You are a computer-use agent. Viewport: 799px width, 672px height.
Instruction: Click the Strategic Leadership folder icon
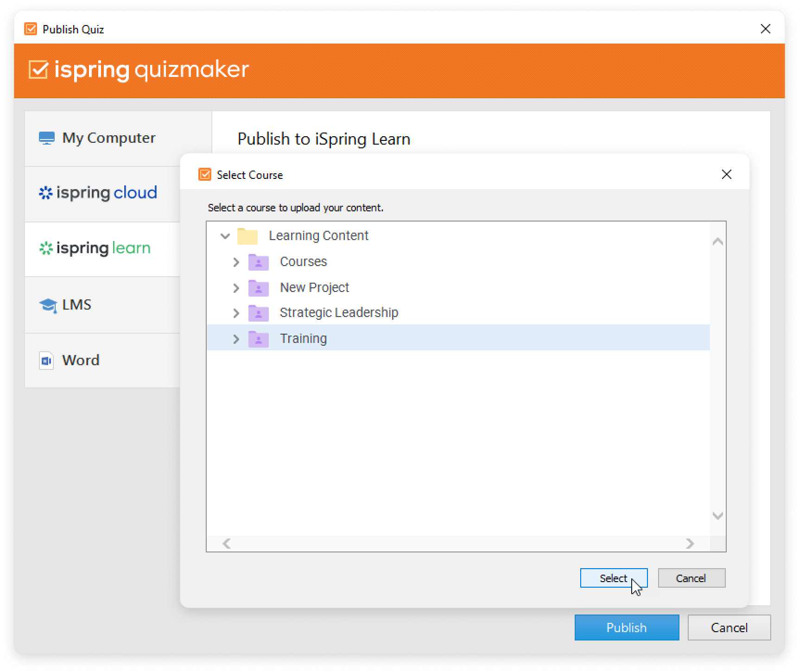[x=259, y=313]
